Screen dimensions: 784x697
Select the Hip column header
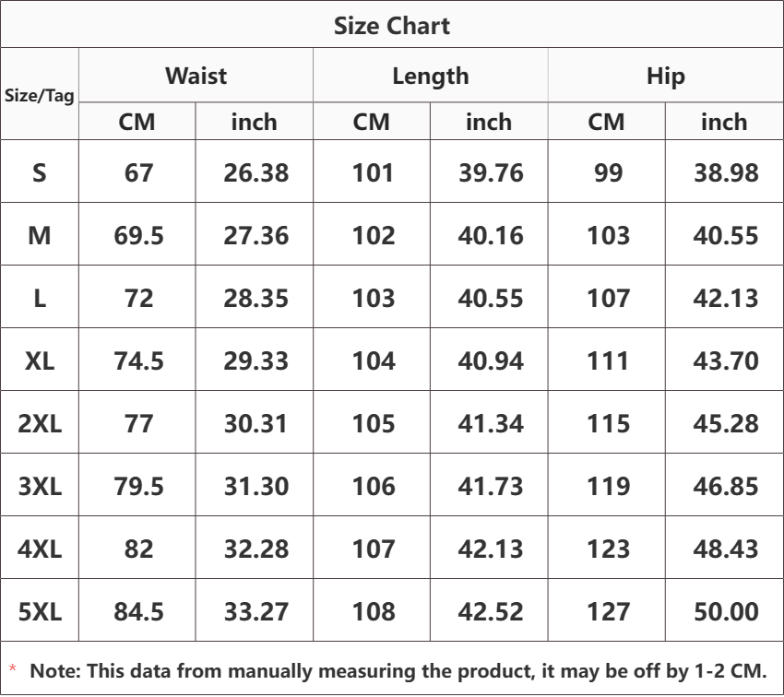666,76
